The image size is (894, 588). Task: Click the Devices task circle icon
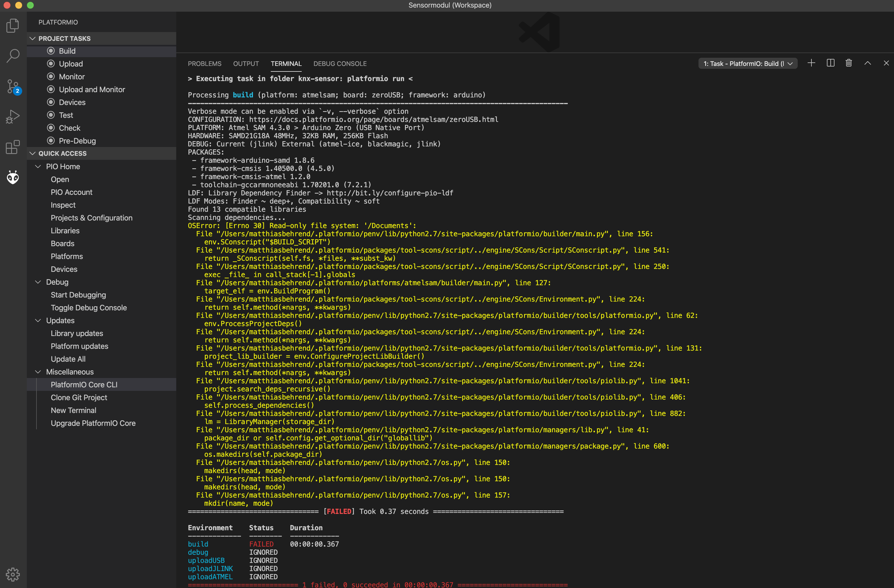(x=51, y=102)
